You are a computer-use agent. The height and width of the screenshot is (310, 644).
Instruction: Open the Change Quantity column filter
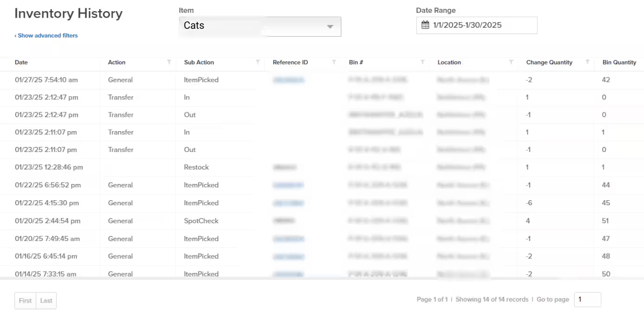click(588, 62)
